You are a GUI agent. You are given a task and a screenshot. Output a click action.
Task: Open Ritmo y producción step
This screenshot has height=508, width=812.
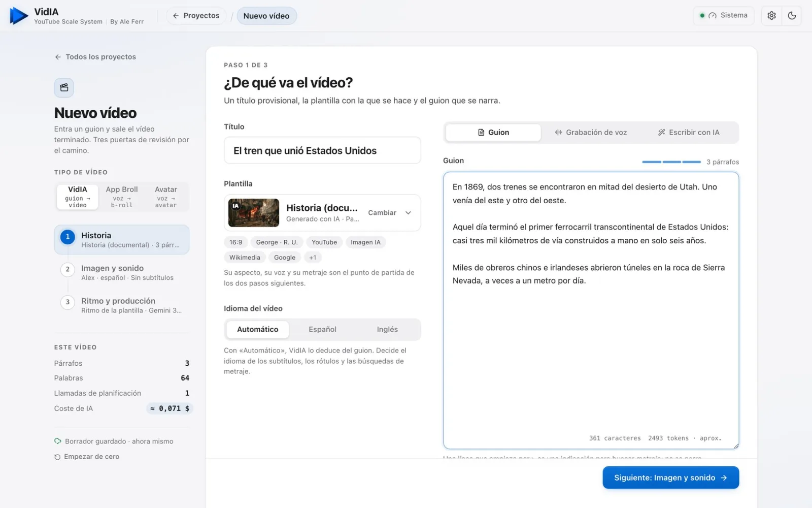point(122,305)
